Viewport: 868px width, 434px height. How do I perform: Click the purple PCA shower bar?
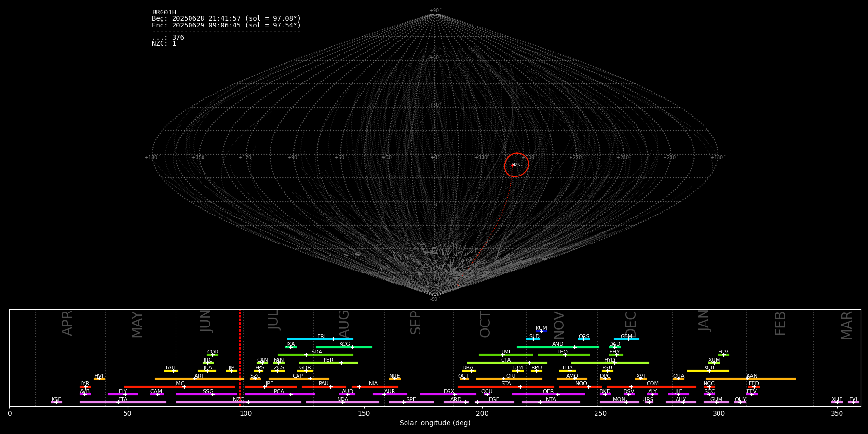280,394
